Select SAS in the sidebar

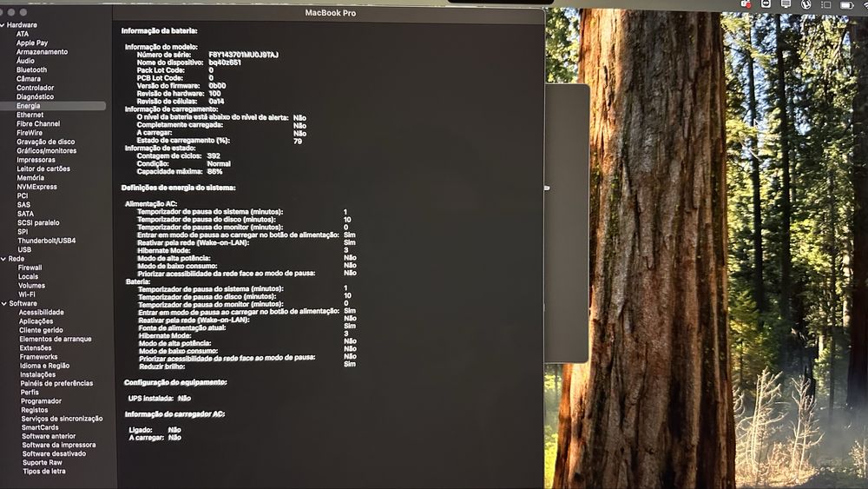(23, 205)
